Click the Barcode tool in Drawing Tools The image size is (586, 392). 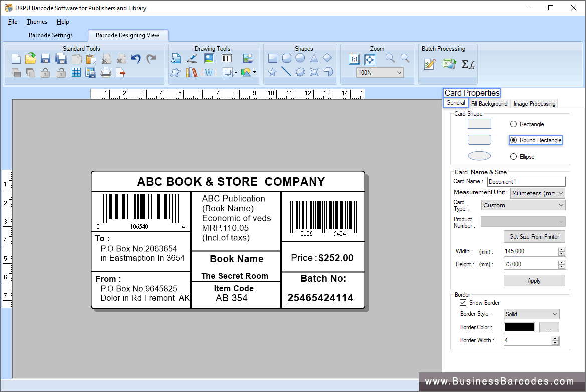pyautogui.click(x=226, y=58)
